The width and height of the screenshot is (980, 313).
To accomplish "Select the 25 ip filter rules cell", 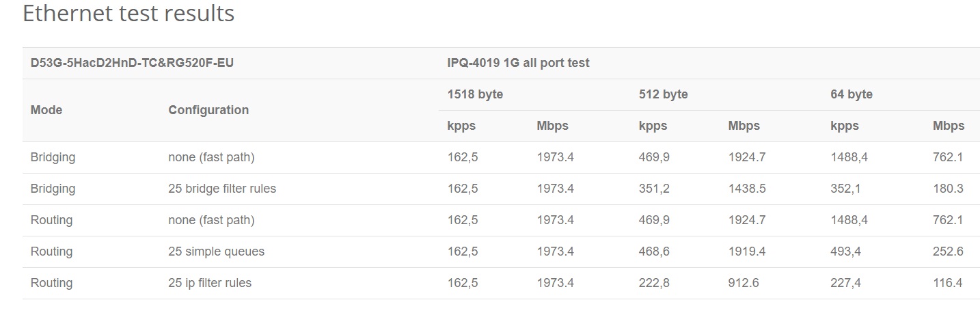I will pos(210,283).
